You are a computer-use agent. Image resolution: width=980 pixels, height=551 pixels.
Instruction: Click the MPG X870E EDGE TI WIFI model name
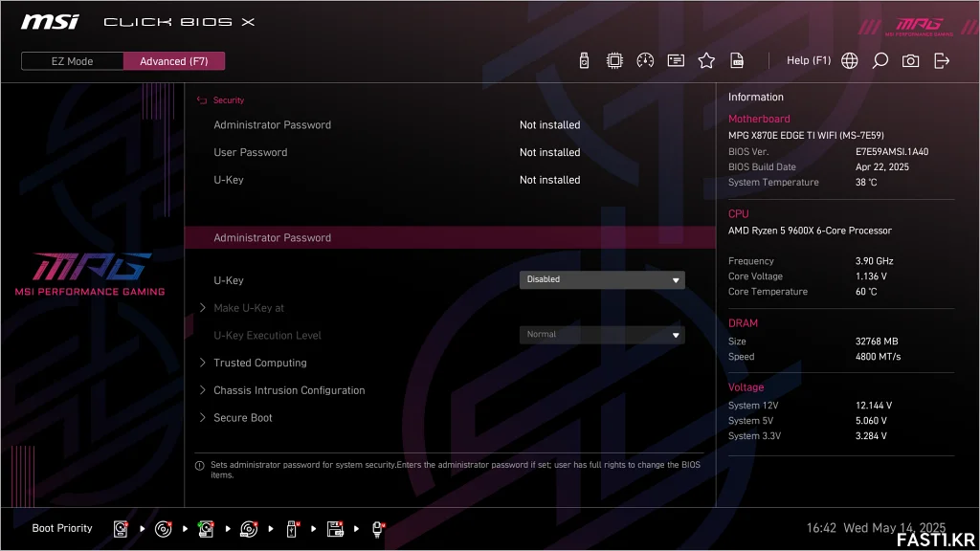point(806,135)
